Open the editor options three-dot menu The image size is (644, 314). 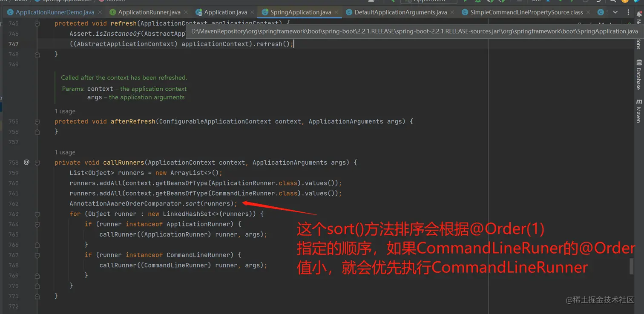(628, 12)
